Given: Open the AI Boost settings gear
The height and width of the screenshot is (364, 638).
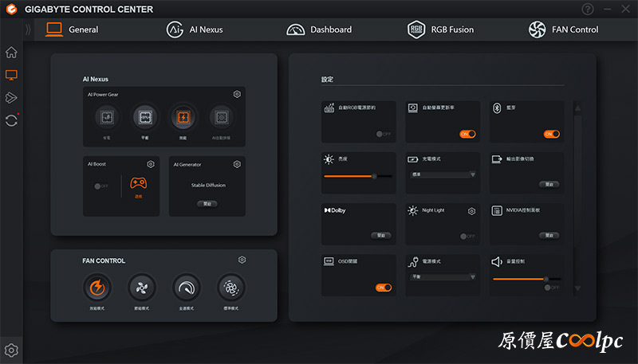Looking at the screenshot, I should (151, 164).
